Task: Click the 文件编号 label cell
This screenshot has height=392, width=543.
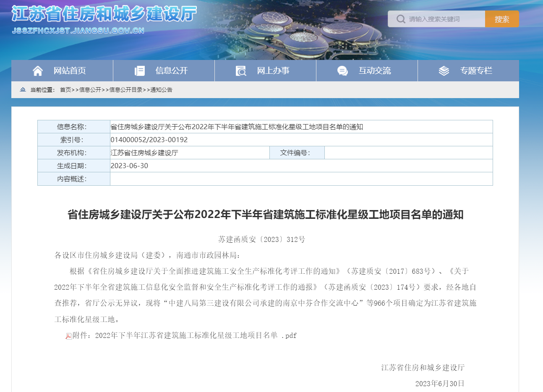Action: (297, 153)
